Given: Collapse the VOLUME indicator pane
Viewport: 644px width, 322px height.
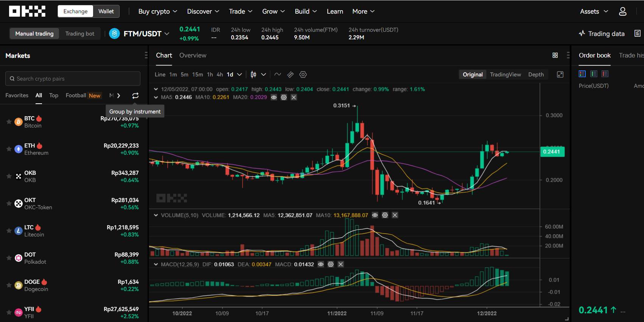Looking at the screenshot, I should tap(156, 215).
